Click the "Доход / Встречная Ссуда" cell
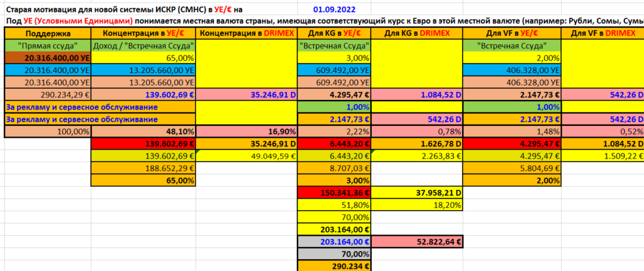 (x=143, y=45)
